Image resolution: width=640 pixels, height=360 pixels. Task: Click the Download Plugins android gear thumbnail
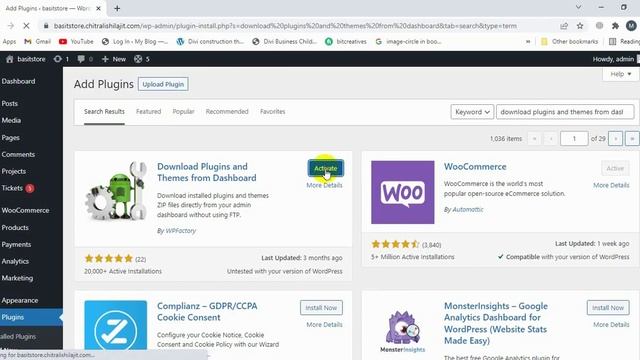tap(116, 191)
